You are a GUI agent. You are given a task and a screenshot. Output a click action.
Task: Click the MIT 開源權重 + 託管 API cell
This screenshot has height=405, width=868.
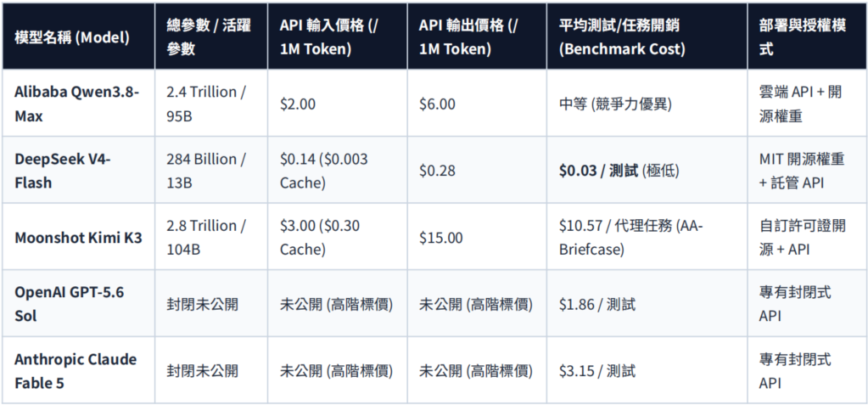(808, 170)
